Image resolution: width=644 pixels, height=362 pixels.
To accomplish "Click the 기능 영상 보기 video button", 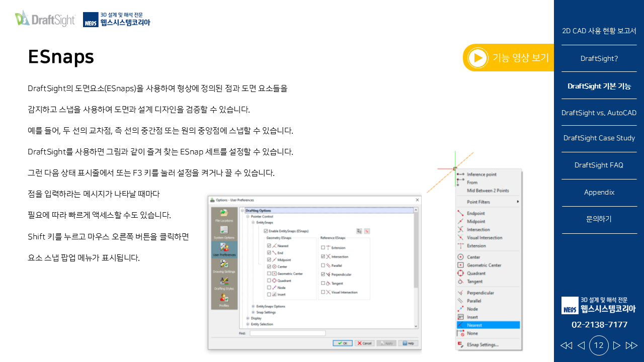I will point(508,57).
